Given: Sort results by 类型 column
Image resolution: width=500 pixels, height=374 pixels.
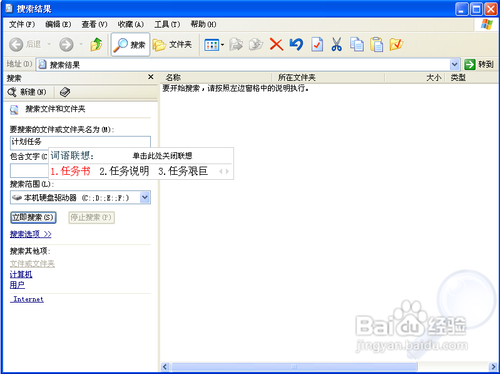Looking at the screenshot, I should 472,77.
